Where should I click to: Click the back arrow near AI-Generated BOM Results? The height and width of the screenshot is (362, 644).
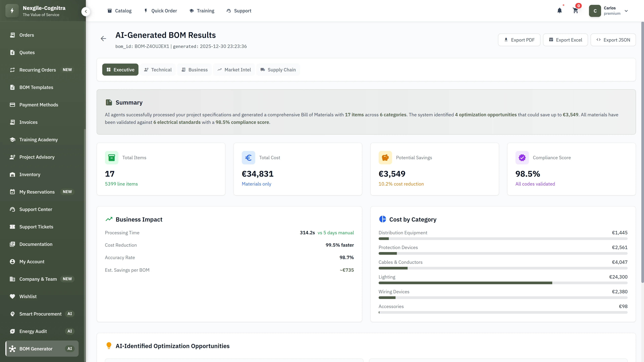pyautogui.click(x=103, y=39)
